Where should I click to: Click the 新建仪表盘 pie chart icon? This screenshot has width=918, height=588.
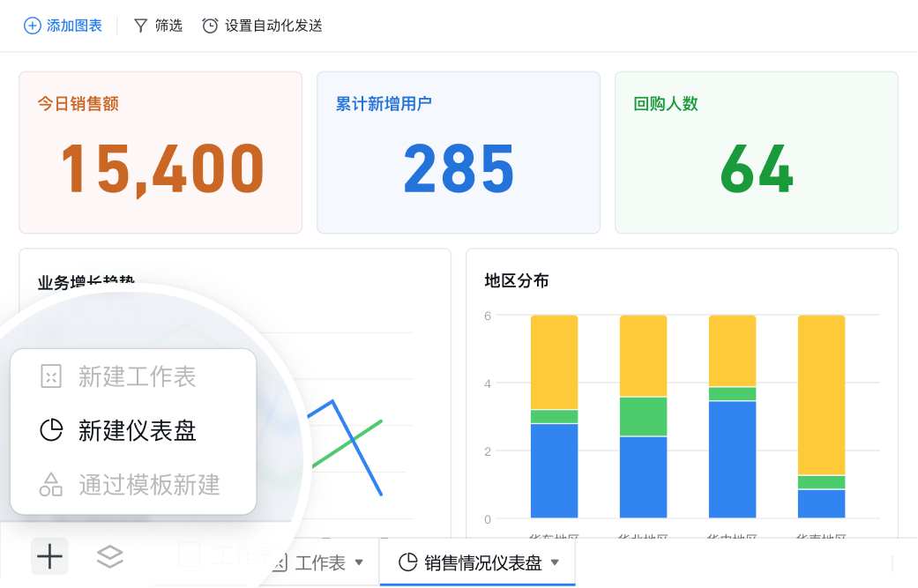tap(51, 430)
